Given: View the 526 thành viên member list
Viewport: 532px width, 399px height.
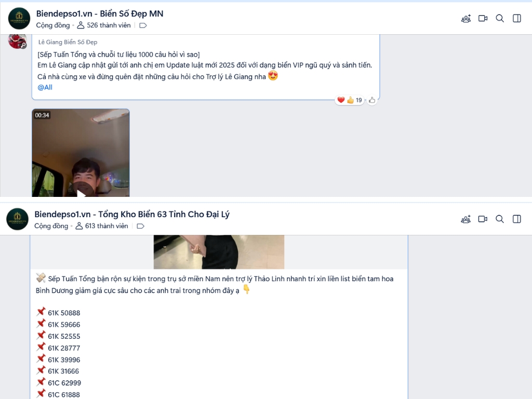Looking at the screenshot, I should [x=104, y=25].
